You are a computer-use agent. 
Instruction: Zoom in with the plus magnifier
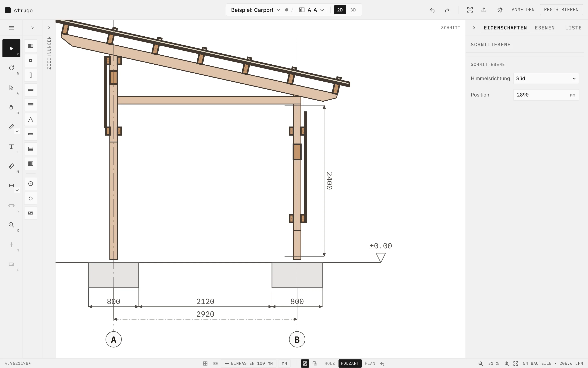[507, 363]
